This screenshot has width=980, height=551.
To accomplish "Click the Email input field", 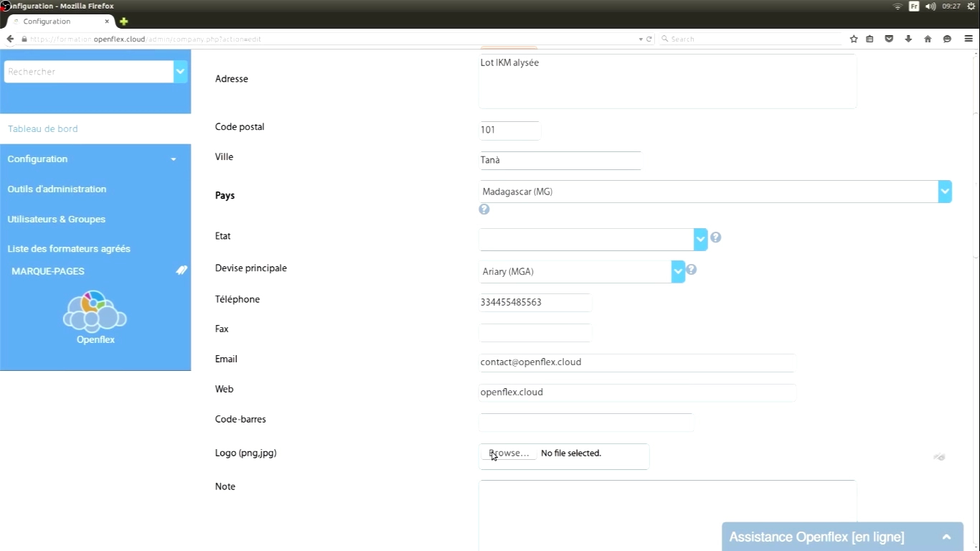I will click(637, 362).
